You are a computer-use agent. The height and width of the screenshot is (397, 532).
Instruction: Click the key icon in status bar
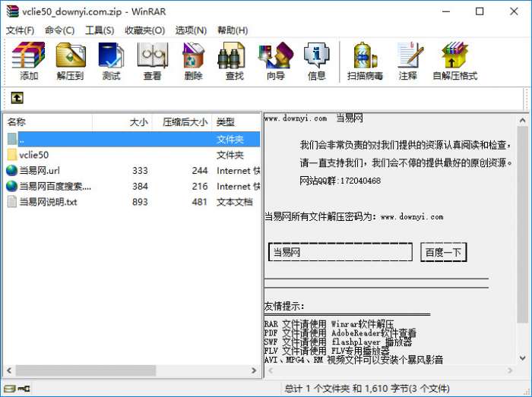[x=24, y=388]
